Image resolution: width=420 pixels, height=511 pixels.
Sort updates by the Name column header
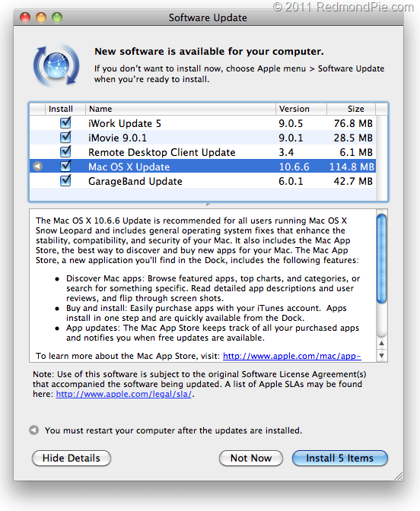[x=180, y=109]
